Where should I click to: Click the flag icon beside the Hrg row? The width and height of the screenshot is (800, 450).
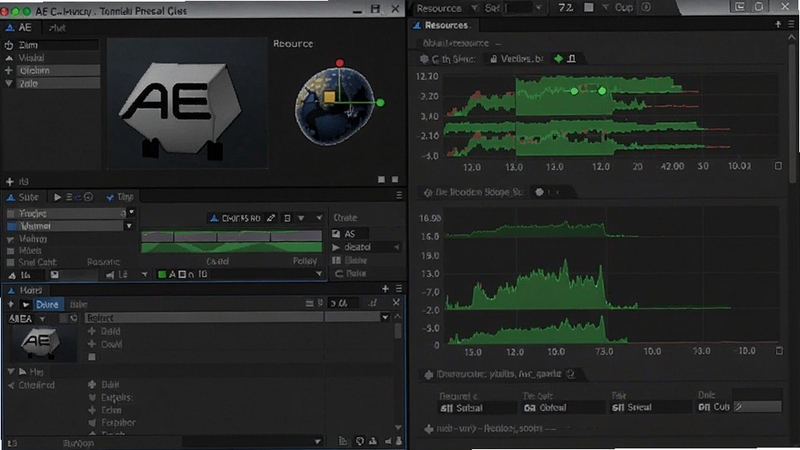tap(22, 371)
